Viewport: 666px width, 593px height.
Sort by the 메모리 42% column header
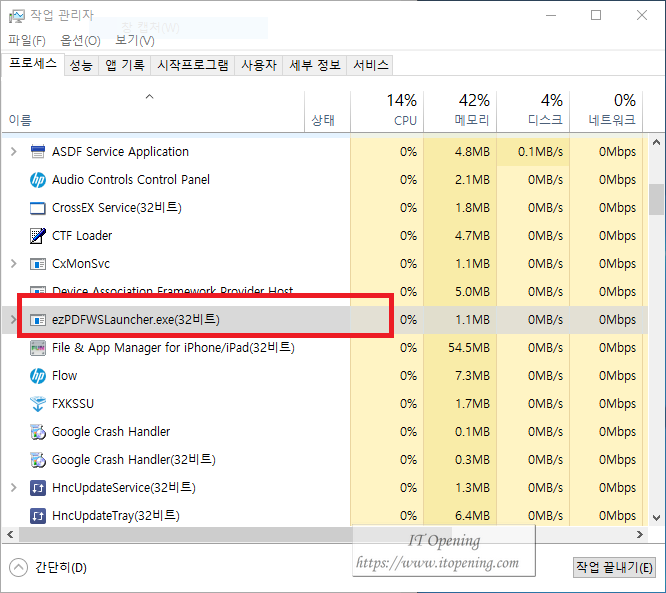click(x=460, y=112)
